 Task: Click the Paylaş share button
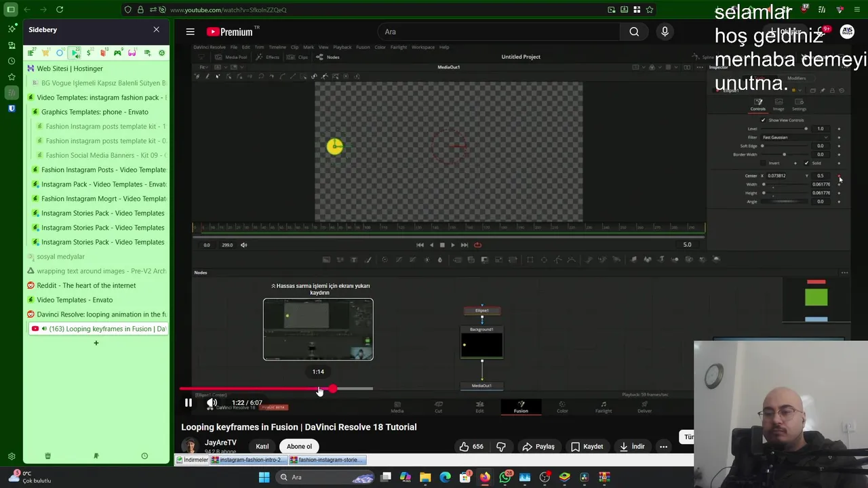tap(538, 447)
